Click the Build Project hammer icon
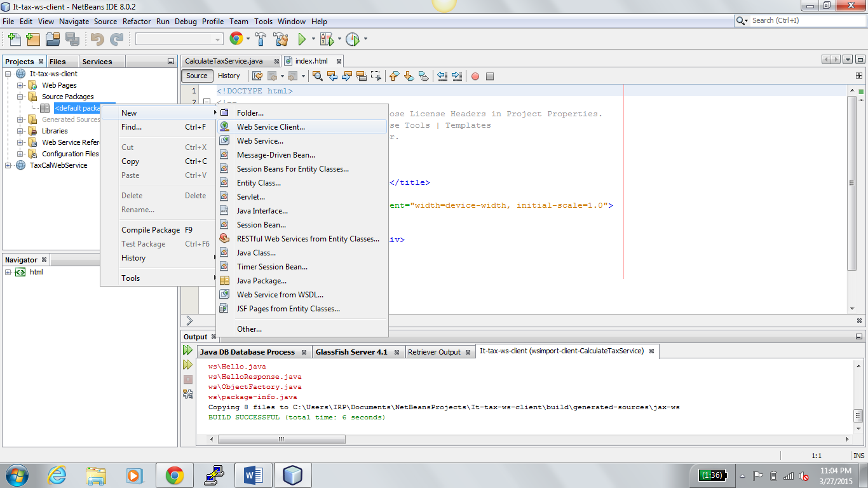The image size is (868, 488). [x=261, y=39]
